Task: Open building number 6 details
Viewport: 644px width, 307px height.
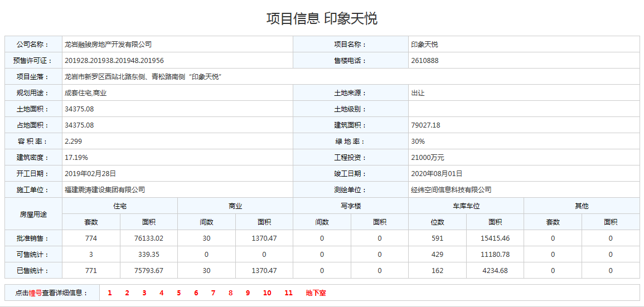Action: (196, 293)
